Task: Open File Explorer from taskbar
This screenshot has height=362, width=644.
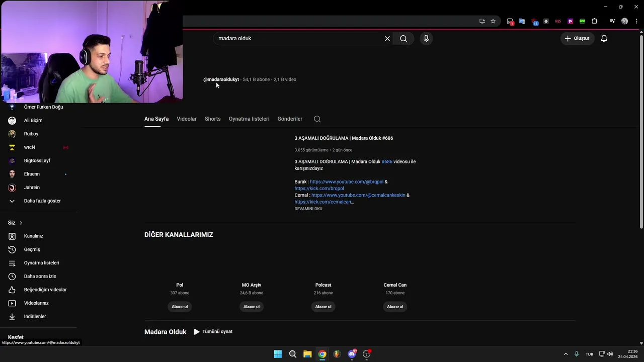Action: [307, 354]
